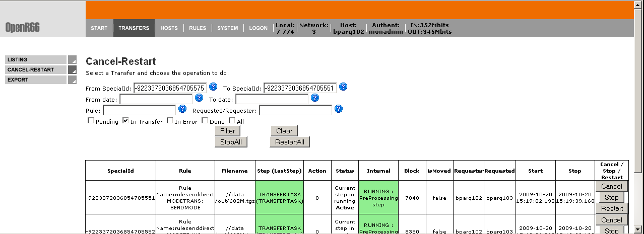The image size is (644, 234).
Task: Focus the Rule input field
Action: (x=140, y=110)
